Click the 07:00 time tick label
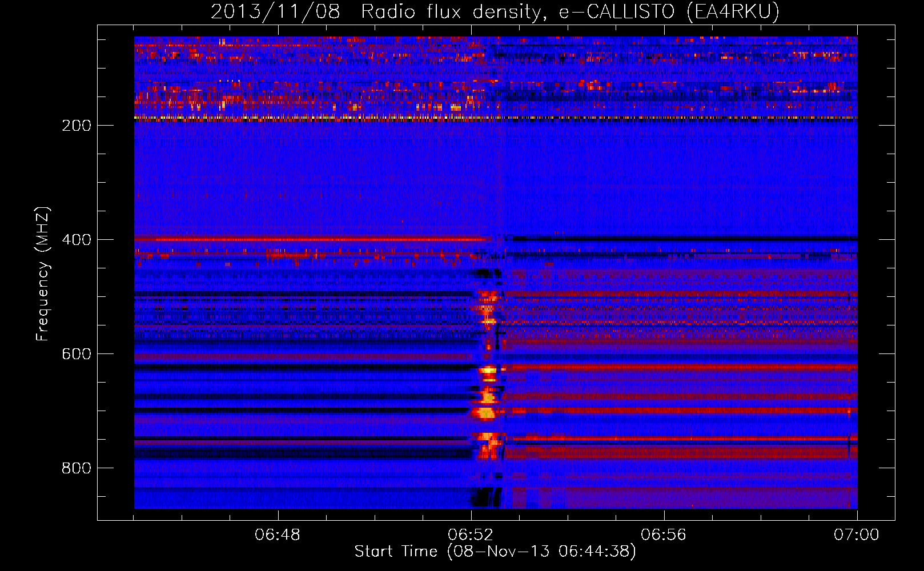 tap(857, 535)
